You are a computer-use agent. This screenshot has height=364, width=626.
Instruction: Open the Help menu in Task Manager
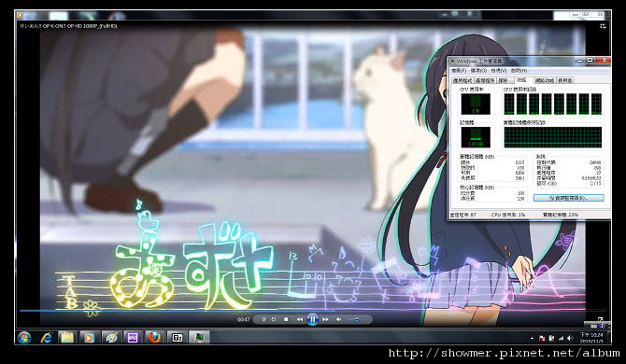[519, 71]
